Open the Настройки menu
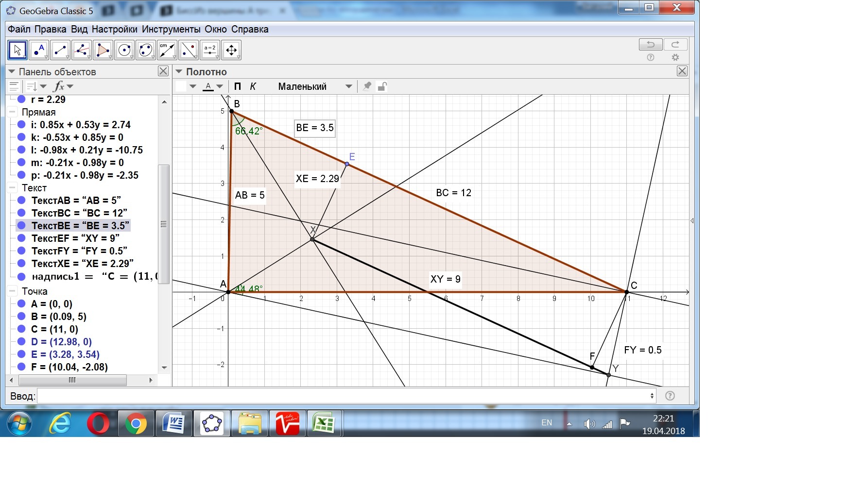 coord(115,29)
